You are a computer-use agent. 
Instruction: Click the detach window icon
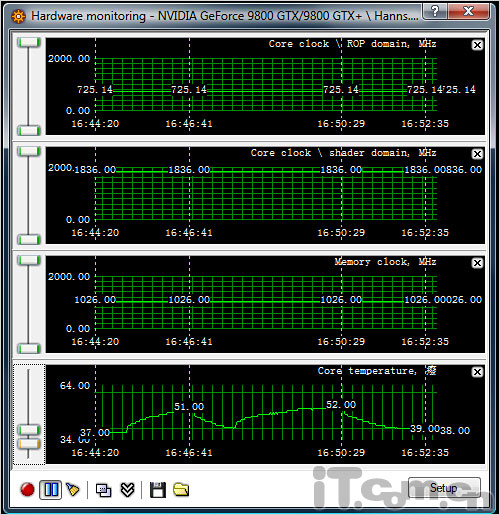pyautogui.click(x=103, y=490)
